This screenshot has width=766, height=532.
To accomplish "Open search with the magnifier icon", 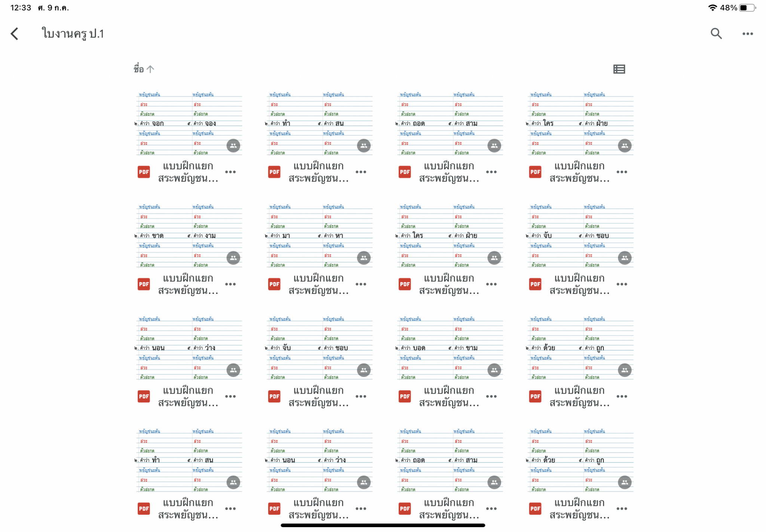I will click(x=716, y=34).
